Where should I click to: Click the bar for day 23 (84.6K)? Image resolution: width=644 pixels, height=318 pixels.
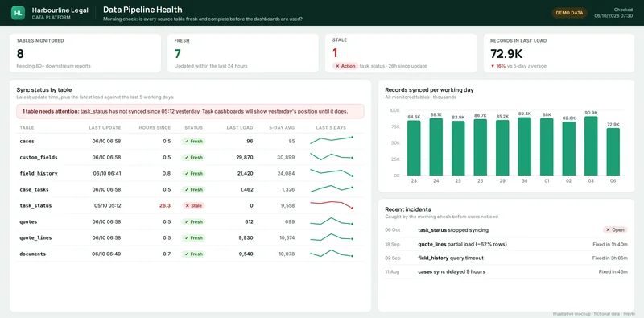(x=414, y=148)
